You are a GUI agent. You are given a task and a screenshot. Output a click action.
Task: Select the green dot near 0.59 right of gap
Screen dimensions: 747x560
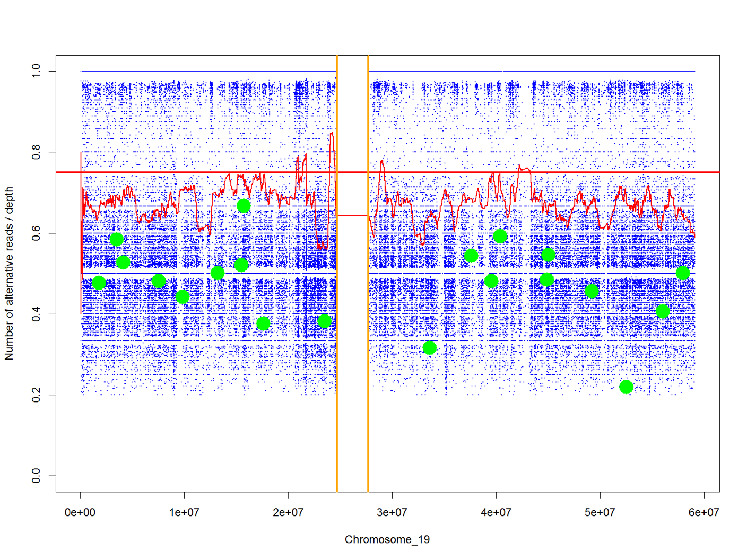pos(500,237)
